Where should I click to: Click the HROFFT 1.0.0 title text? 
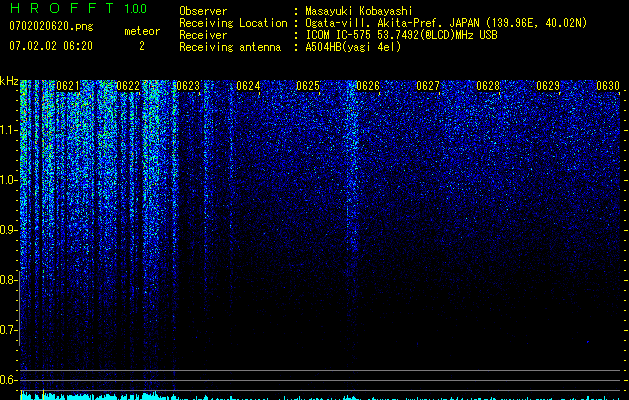(x=79, y=8)
